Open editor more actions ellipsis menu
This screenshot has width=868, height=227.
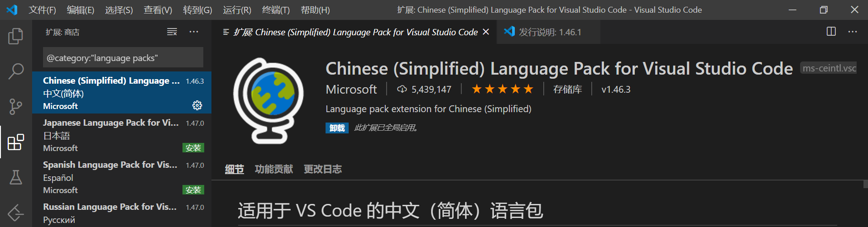853,32
